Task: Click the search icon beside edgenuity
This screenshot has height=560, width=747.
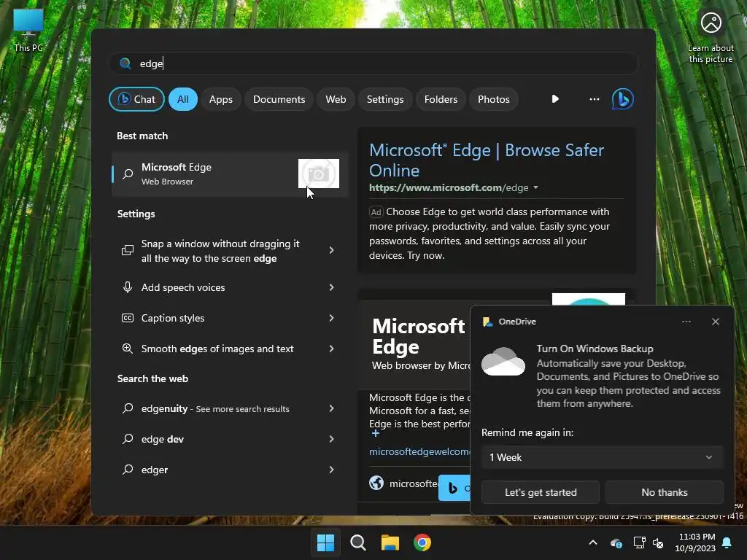Action: pyautogui.click(x=128, y=408)
